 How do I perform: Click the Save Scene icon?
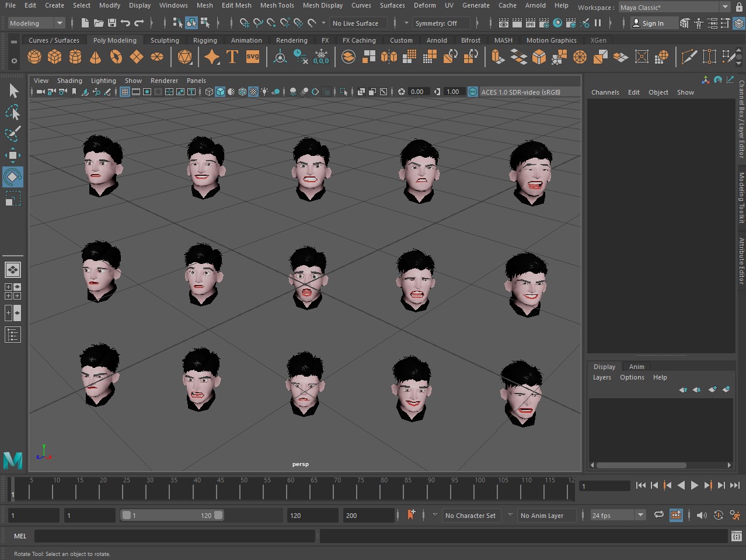click(112, 23)
